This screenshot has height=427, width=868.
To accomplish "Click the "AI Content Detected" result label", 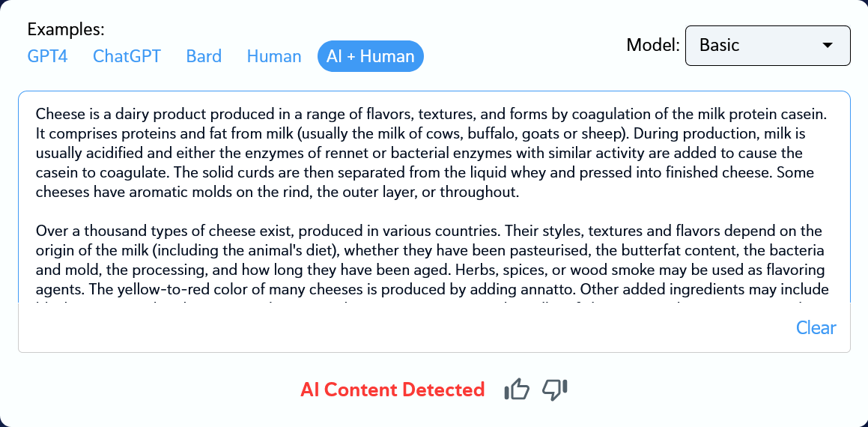I will 392,390.
